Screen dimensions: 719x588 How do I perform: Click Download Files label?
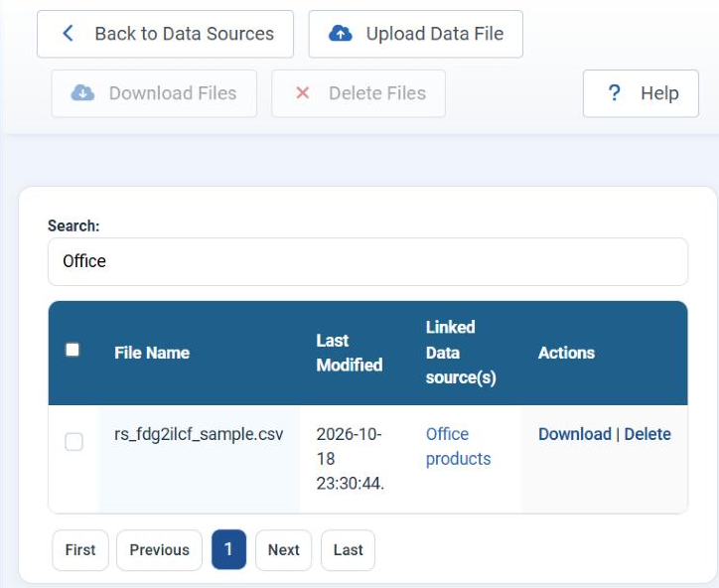coord(173,93)
